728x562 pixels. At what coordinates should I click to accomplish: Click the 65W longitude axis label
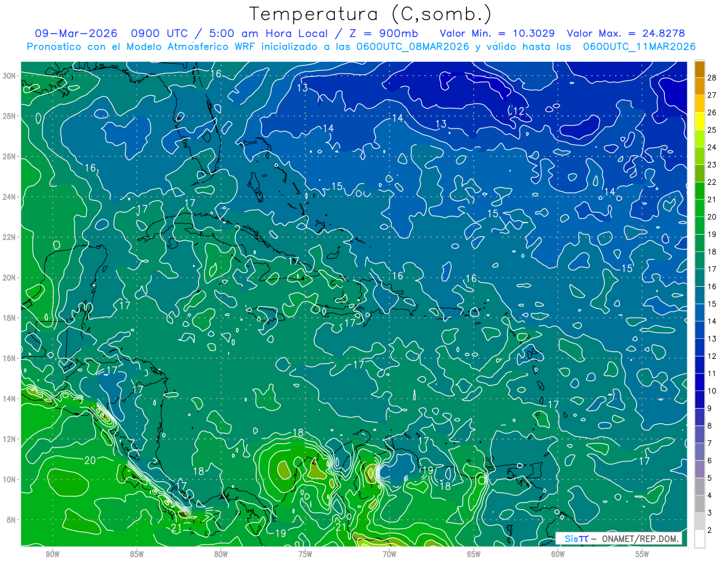coord(474,554)
